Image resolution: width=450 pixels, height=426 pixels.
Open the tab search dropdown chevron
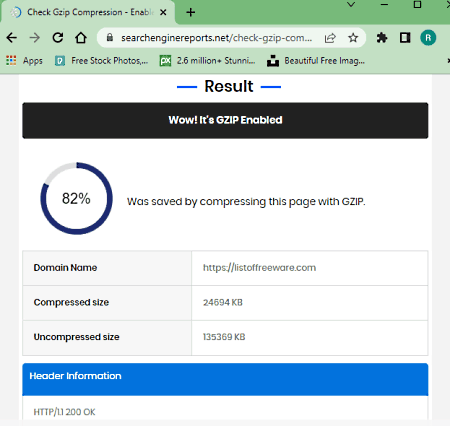point(351,5)
